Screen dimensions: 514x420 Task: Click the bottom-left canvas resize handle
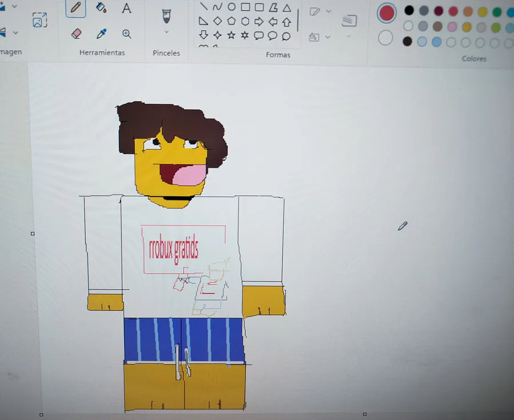[x=41, y=415]
